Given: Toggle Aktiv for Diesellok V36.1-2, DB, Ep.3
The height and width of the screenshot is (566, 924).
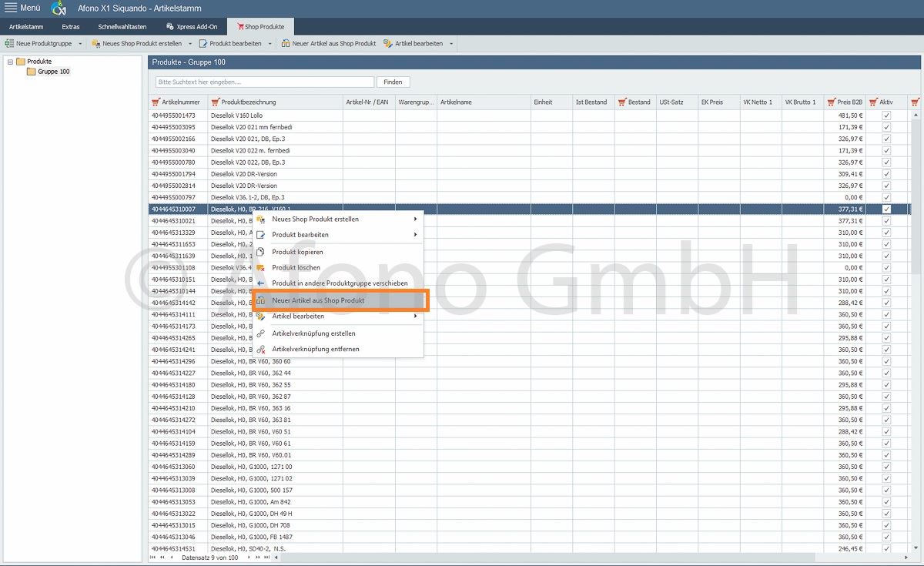Looking at the screenshot, I should point(886,198).
